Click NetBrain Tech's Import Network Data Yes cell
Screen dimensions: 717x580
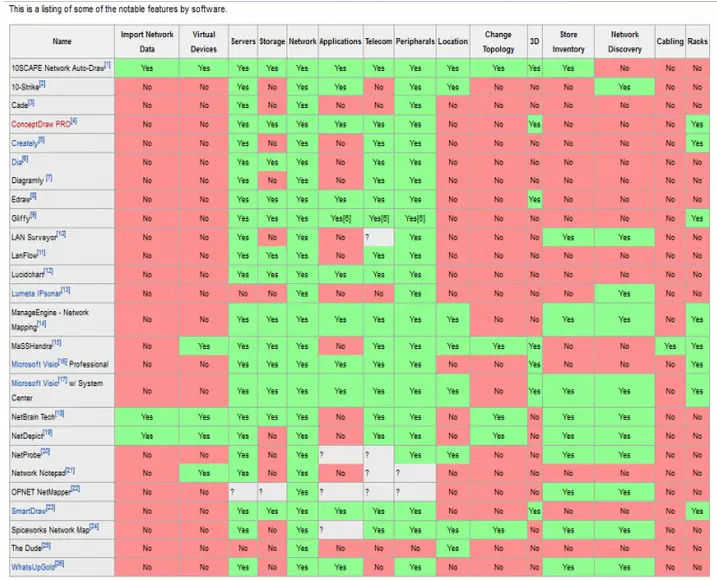[147, 417]
